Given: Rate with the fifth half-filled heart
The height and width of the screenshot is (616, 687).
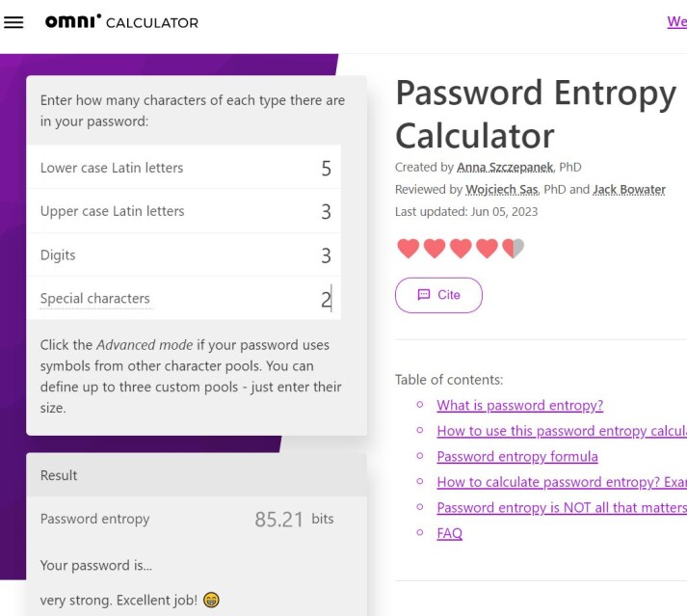Looking at the screenshot, I should coord(513,248).
